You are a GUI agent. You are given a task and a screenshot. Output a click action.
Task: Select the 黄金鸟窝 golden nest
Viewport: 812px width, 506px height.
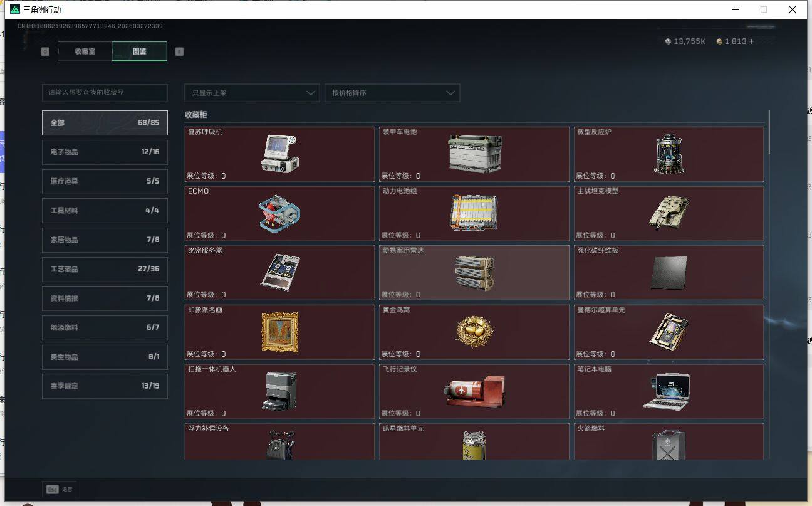[x=474, y=332]
